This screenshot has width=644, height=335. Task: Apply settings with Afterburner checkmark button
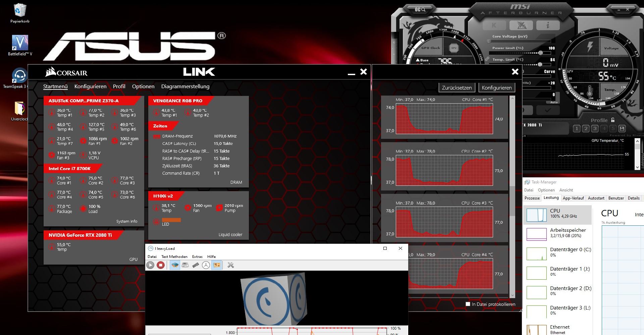point(547,110)
